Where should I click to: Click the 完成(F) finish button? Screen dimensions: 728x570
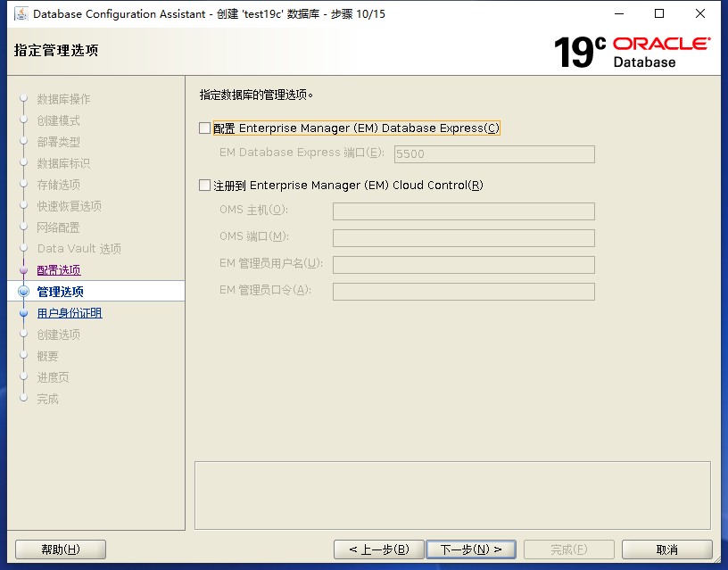(569, 549)
